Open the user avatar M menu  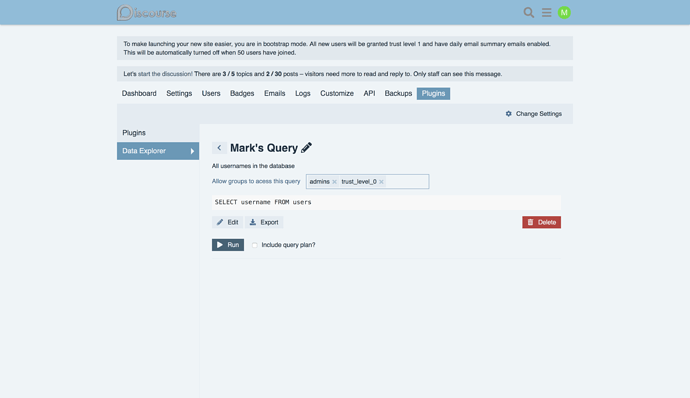tap(564, 12)
